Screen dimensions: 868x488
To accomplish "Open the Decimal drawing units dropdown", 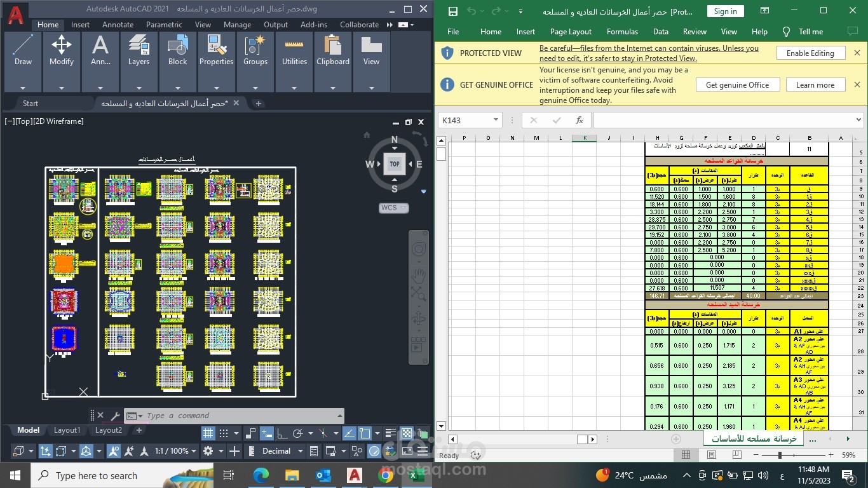I will (282, 451).
